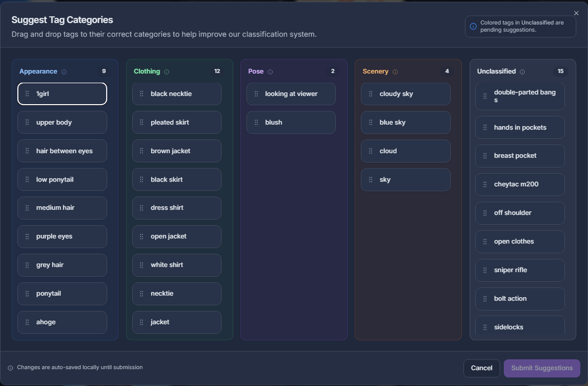This screenshot has height=386, width=588.
Task: Click the drag handle on cloudy sky tag
Action: (371, 94)
